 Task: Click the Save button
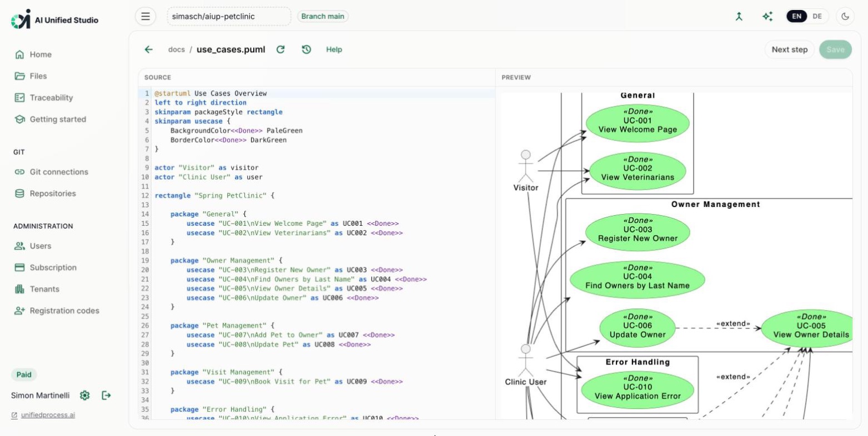pos(835,49)
